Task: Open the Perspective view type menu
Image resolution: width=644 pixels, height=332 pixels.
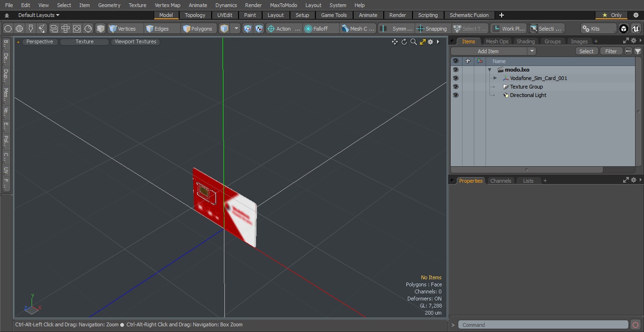Action: (x=40, y=41)
